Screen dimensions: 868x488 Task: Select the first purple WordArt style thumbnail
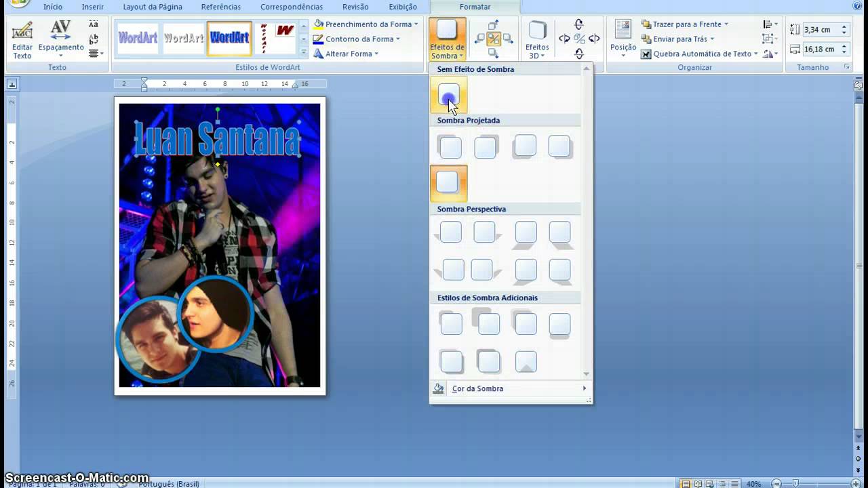[138, 39]
